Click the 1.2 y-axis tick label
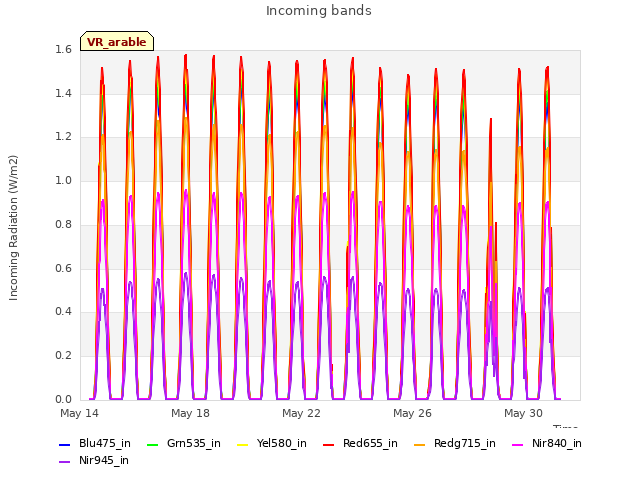 click(x=63, y=137)
